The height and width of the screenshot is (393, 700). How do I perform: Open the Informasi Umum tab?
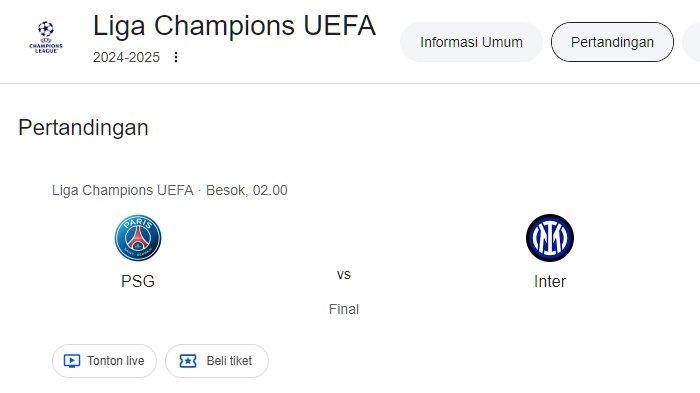[471, 42]
